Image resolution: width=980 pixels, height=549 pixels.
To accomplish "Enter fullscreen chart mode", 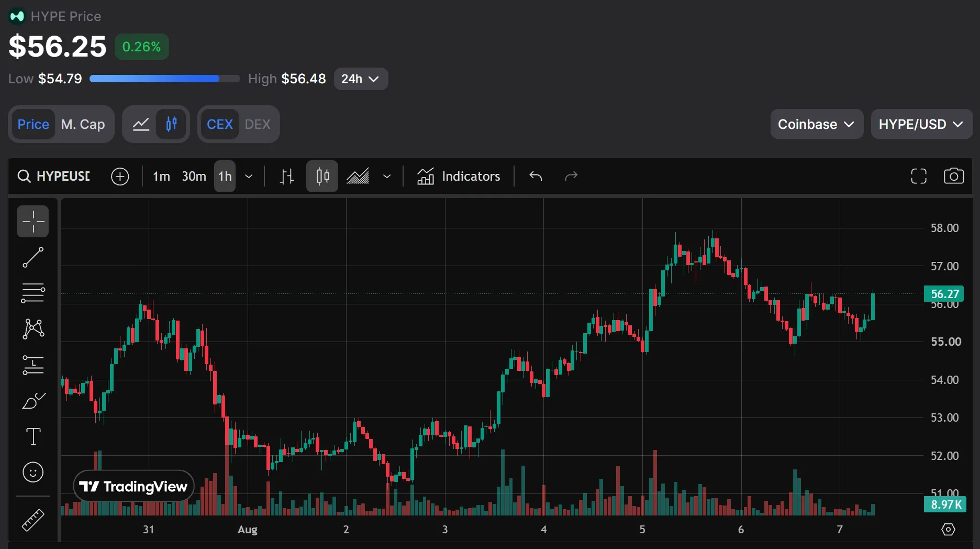I will click(x=919, y=176).
